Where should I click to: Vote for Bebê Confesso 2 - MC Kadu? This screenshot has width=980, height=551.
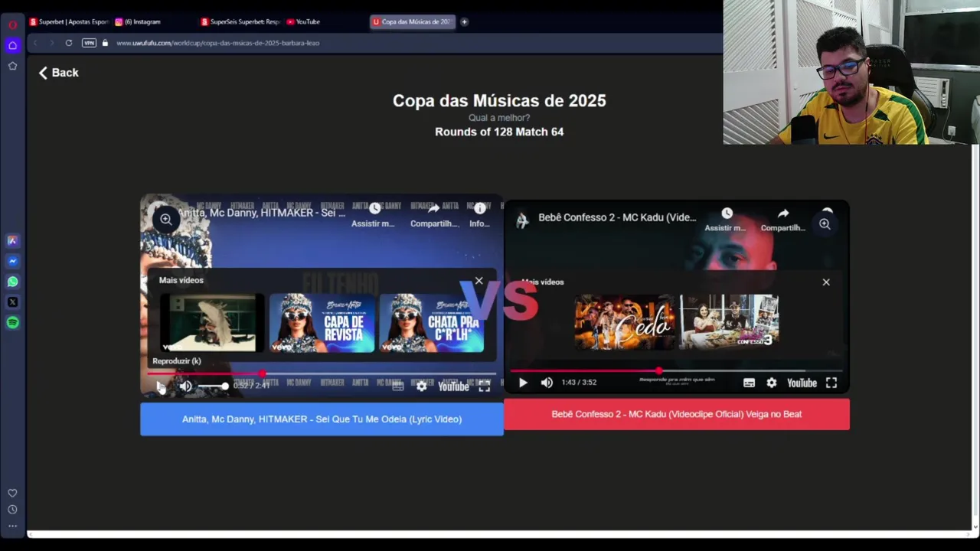(x=677, y=414)
